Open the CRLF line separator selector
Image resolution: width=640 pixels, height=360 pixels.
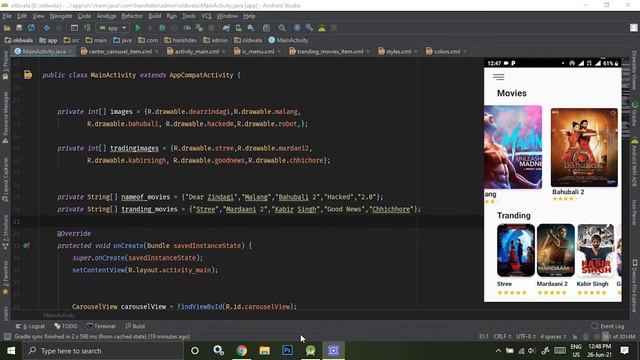tap(502, 337)
